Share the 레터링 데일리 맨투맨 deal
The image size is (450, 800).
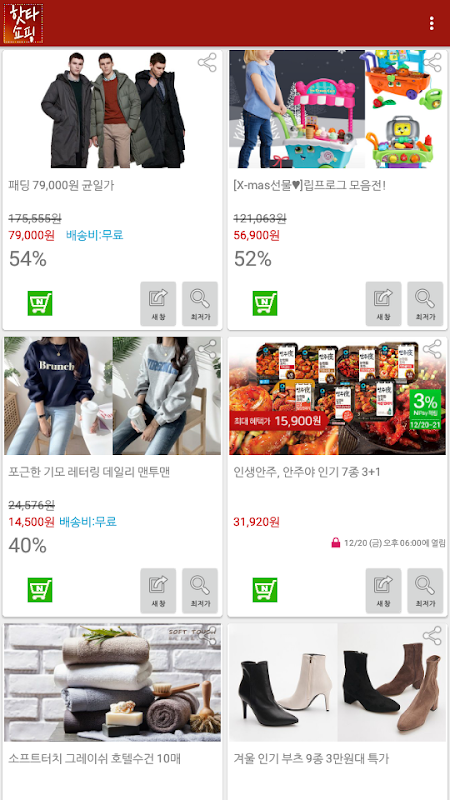point(207,349)
